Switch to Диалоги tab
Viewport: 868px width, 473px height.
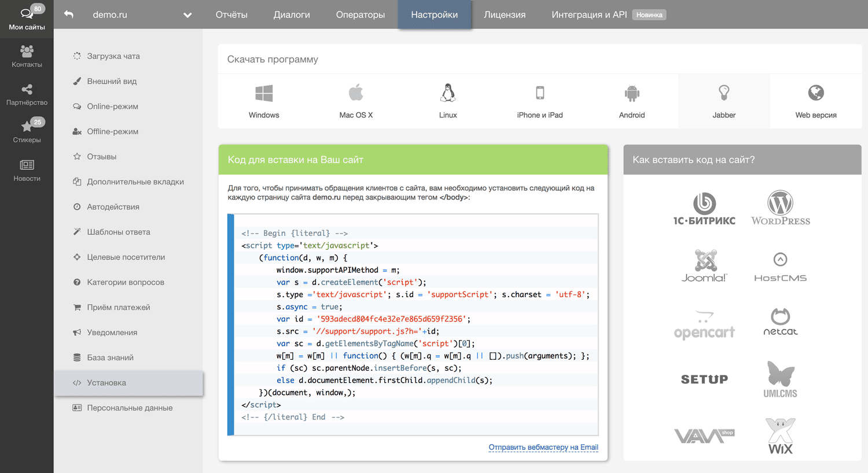click(292, 14)
